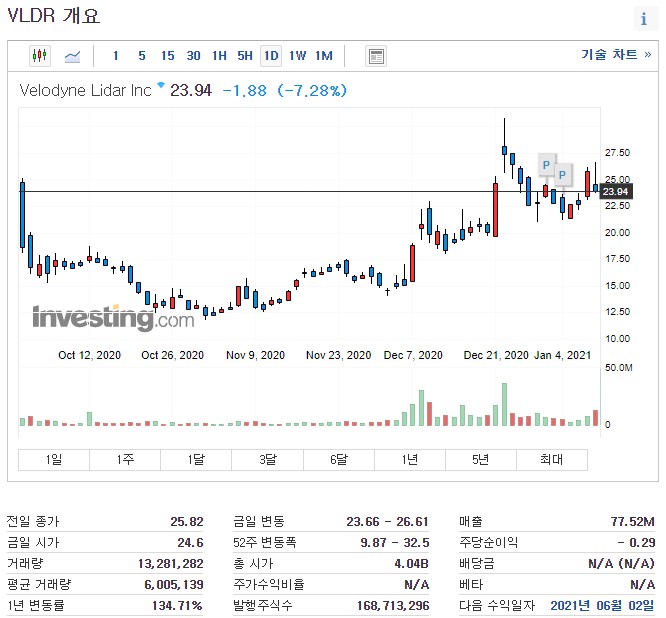
Task: Click the 27.50 price axis label
Action: point(618,153)
